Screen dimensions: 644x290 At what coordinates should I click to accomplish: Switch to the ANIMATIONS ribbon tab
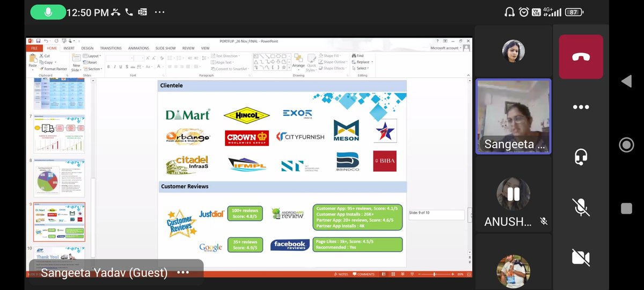coord(138,48)
